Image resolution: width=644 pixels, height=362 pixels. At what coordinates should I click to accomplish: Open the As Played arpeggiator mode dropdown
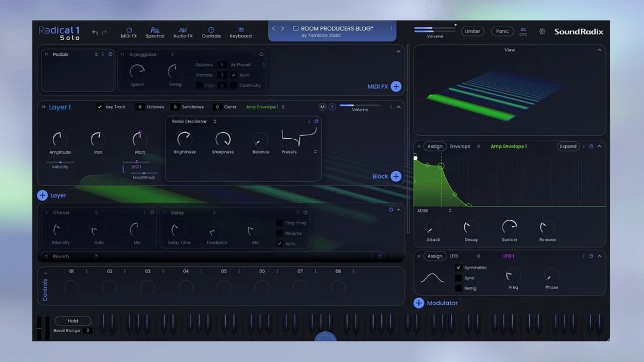pyautogui.click(x=247, y=65)
